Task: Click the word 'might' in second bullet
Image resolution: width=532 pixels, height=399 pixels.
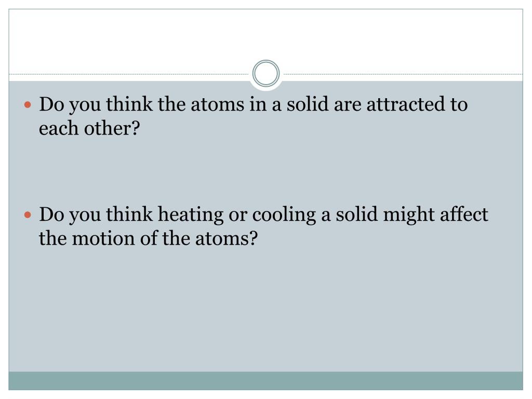Action: (x=409, y=215)
